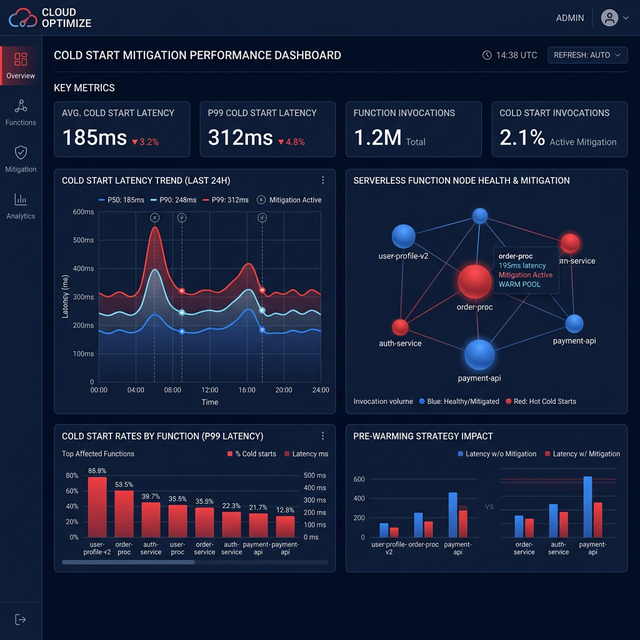Click the horizontal scrollbar under the function bar chart
The height and width of the screenshot is (640, 640).
(128, 562)
